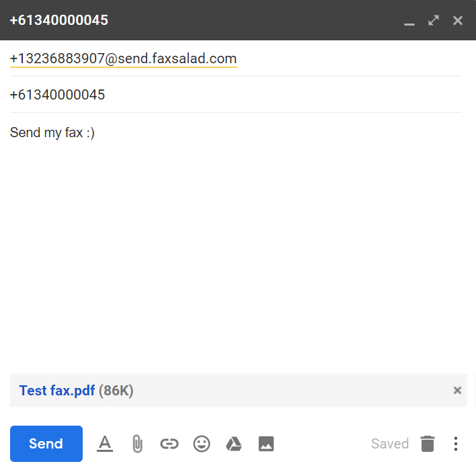Select the faxsalad recipient address
Viewport: 476px width, 470px height.
click(123, 59)
